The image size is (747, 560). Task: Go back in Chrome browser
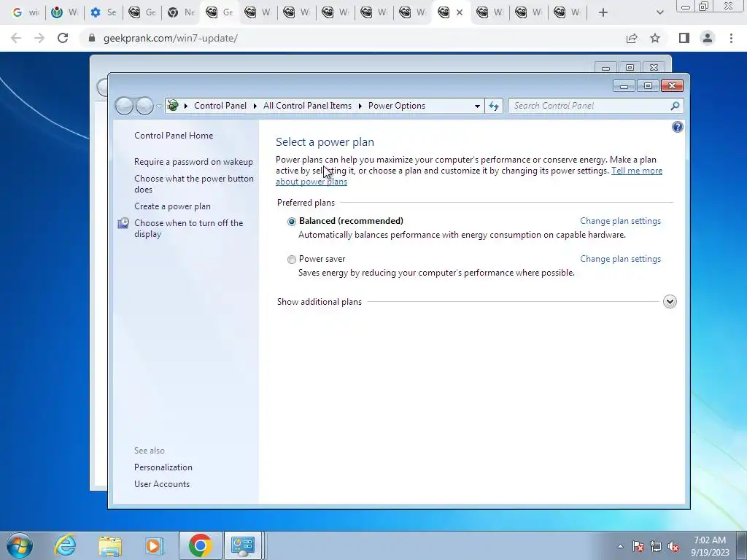coord(16,38)
